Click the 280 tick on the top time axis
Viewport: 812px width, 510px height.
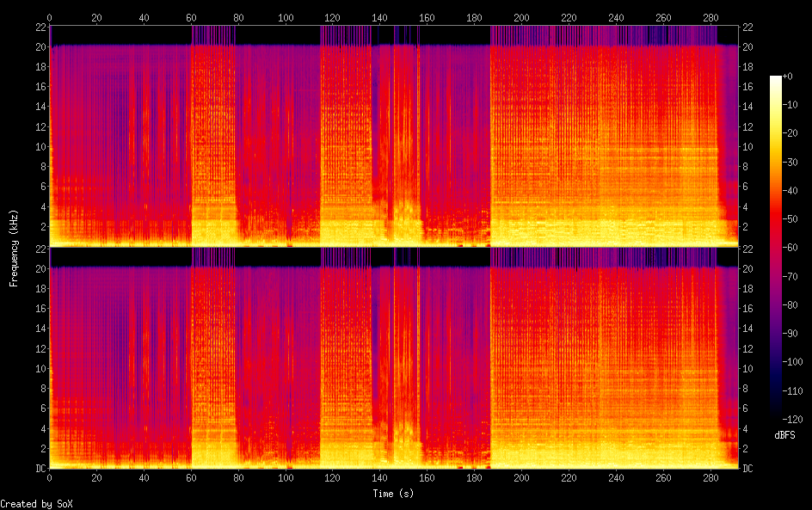710,17
